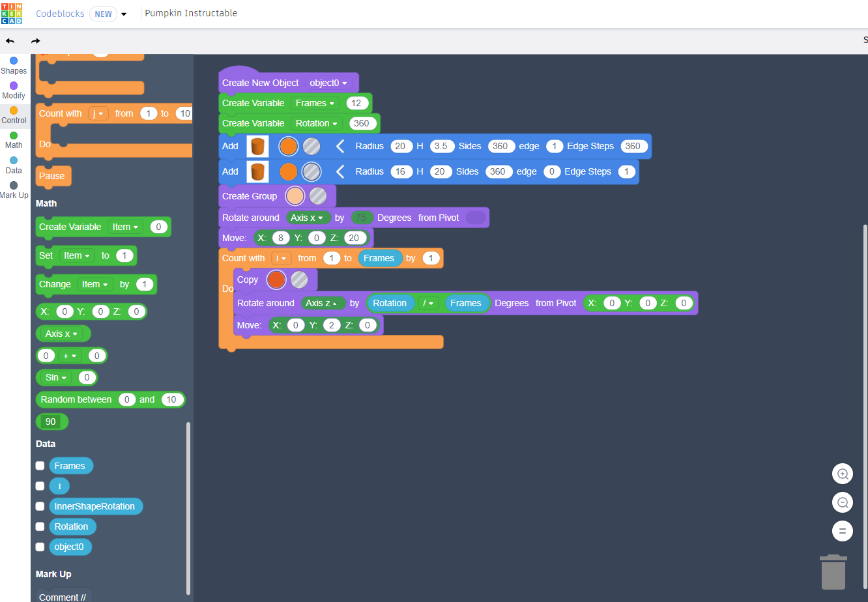Open the Math blocks category
Viewport: 868px width, 602px height.
pyautogui.click(x=14, y=139)
